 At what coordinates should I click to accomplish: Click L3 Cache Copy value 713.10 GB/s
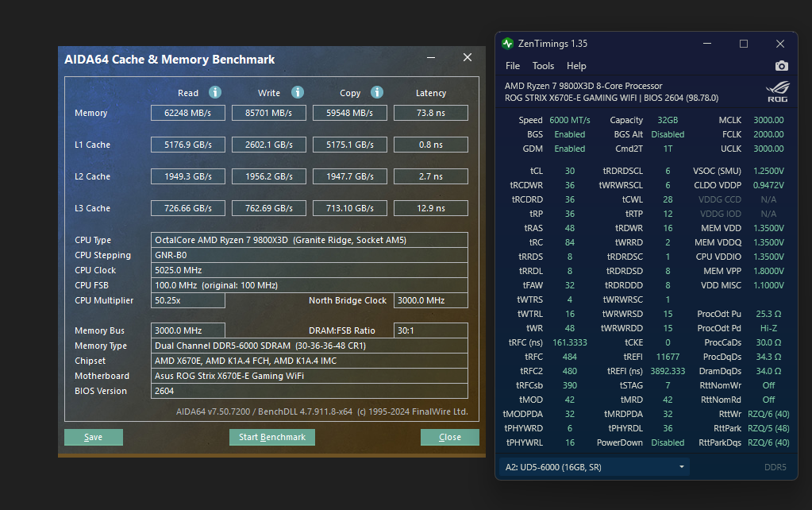[349, 208]
